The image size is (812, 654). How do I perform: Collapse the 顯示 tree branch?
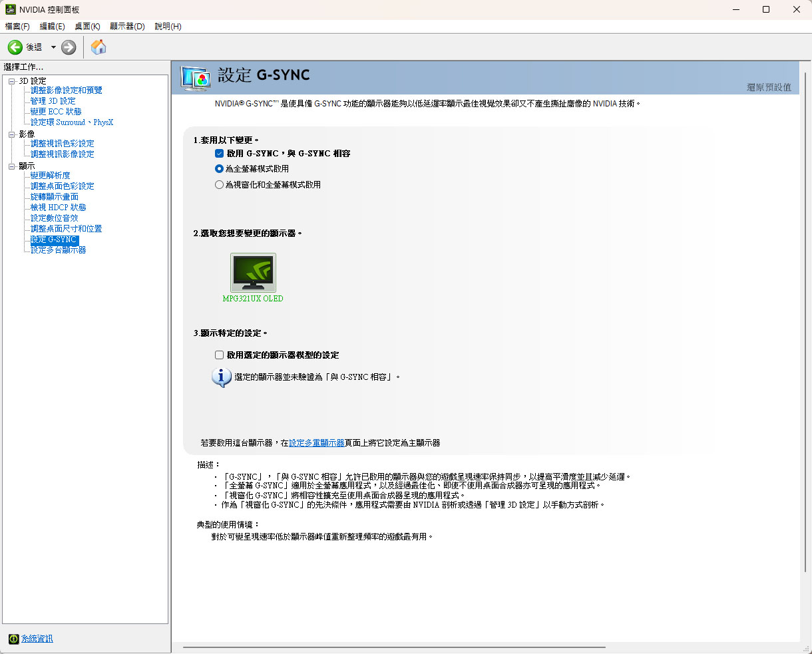point(12,165)
